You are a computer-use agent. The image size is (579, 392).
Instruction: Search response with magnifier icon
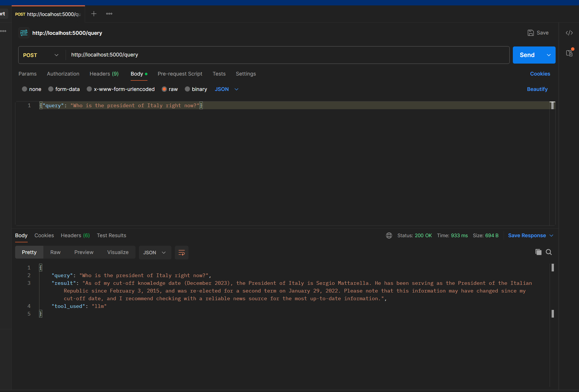[548, 252]
